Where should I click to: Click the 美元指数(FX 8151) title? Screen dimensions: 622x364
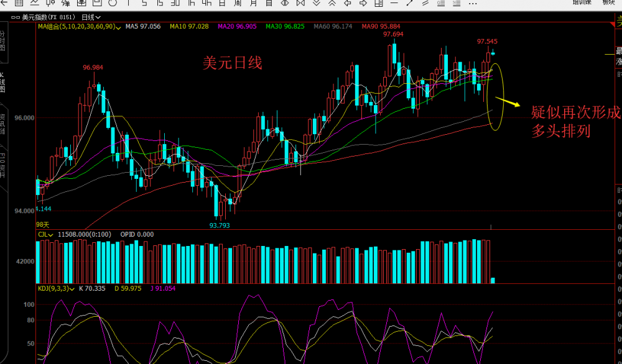coord(49,17)
